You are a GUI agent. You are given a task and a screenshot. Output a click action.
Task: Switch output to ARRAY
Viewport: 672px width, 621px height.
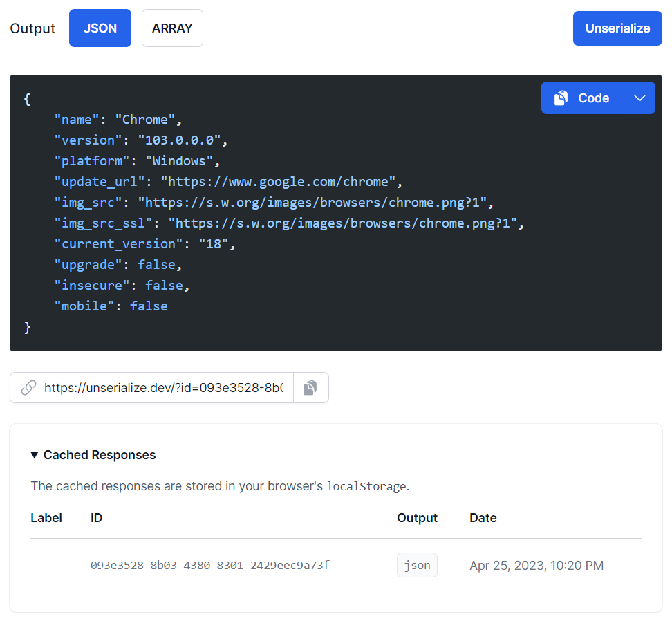[x=172, y=28]
